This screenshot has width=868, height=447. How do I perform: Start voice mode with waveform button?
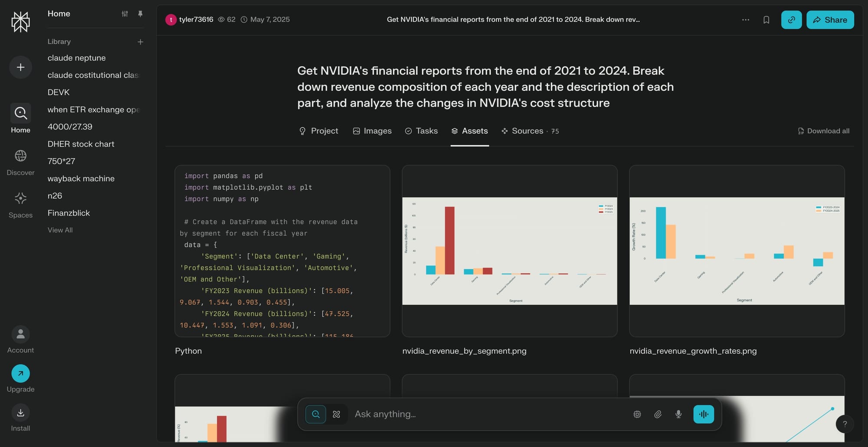tap(704, 414)
